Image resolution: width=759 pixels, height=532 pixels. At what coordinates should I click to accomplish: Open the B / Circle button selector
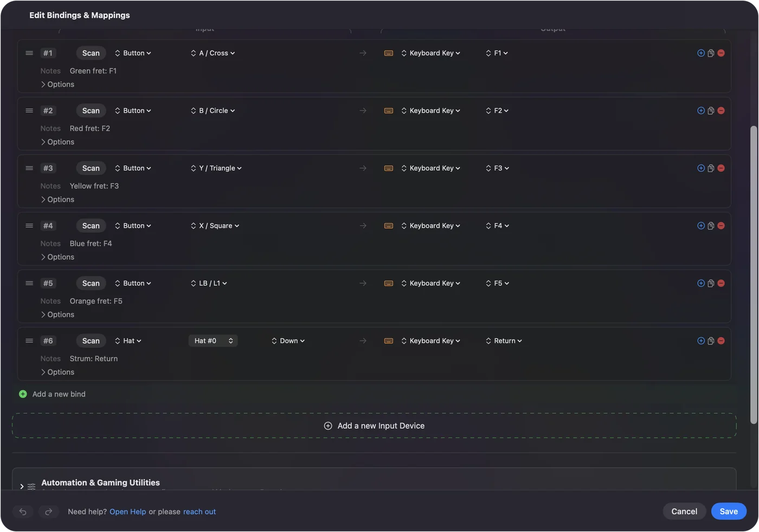point(213,111)
